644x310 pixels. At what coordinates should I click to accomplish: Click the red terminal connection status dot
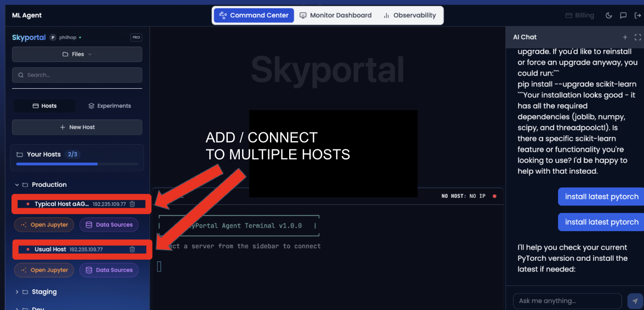click(x=495, y=196)
